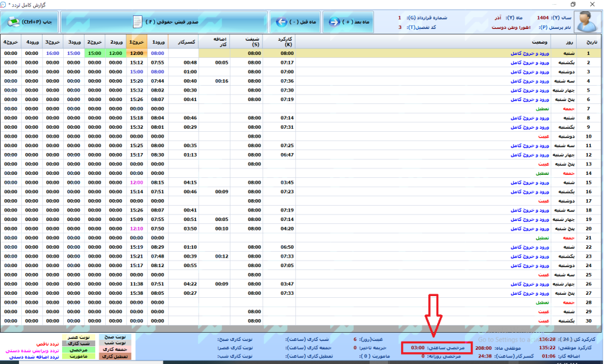Select the تاریخ column header
605x364 pixels.
click(592, 43)
